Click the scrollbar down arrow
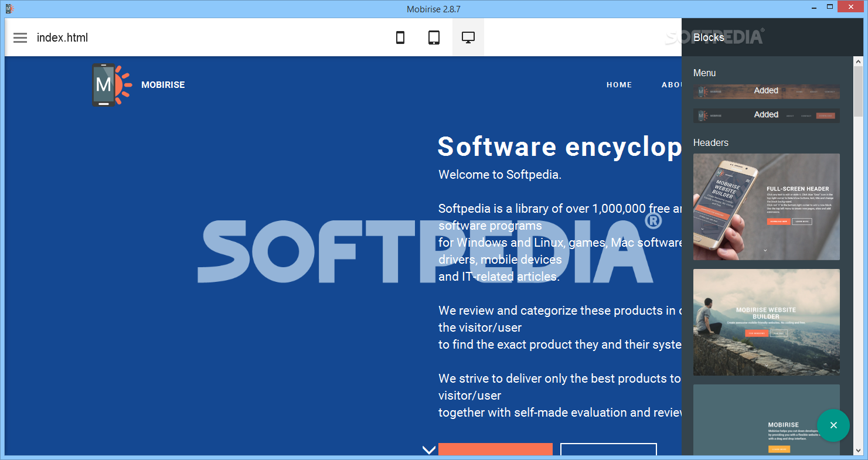868x460 pixels. click(858, 451)
